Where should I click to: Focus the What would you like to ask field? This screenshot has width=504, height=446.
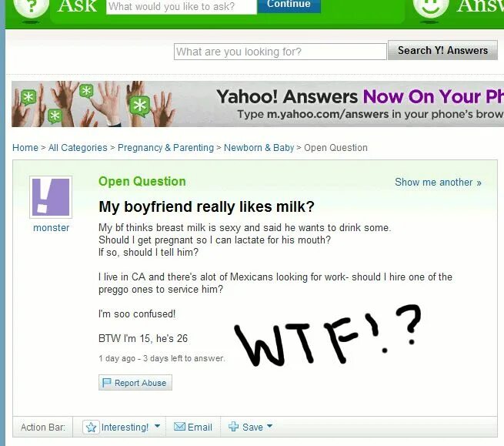(182, 6)
